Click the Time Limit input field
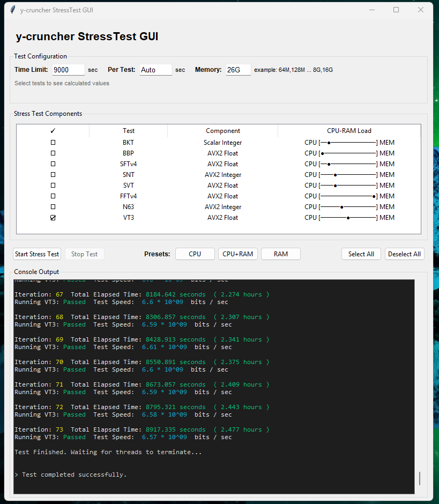Screen dimensions: 439x504 [x=69, y=70]
